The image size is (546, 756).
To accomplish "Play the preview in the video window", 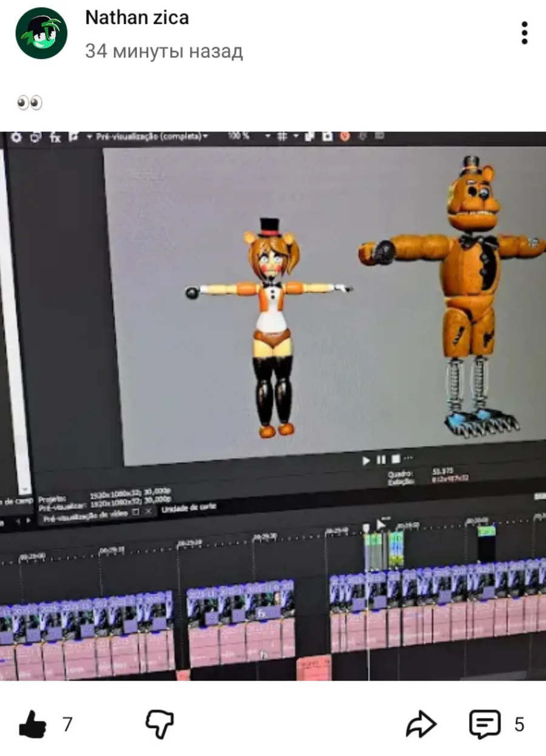I will (x=366, y=461).
